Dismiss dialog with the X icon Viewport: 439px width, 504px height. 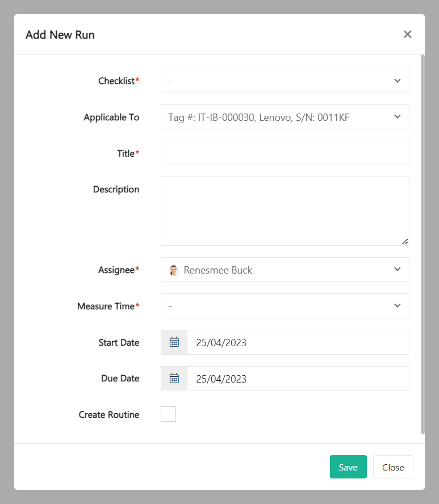[x=407, y=34]
